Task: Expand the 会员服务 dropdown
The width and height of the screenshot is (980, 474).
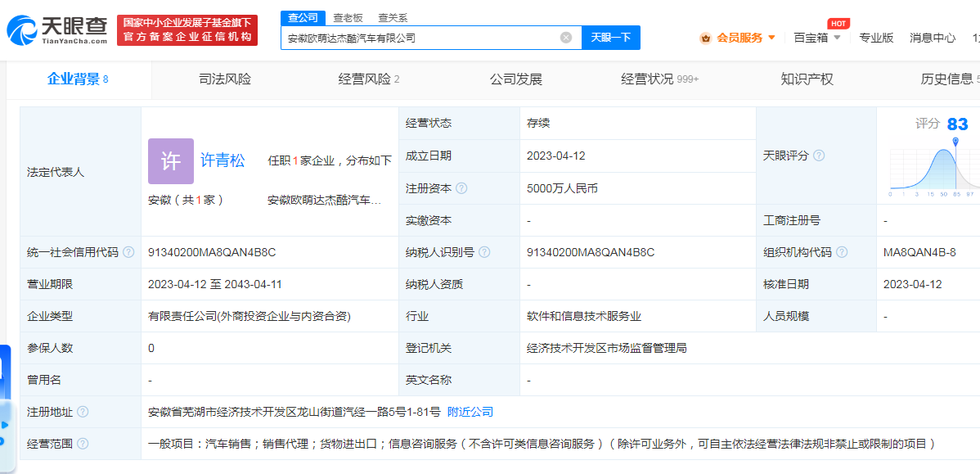Action: click(x=772, y=38)
